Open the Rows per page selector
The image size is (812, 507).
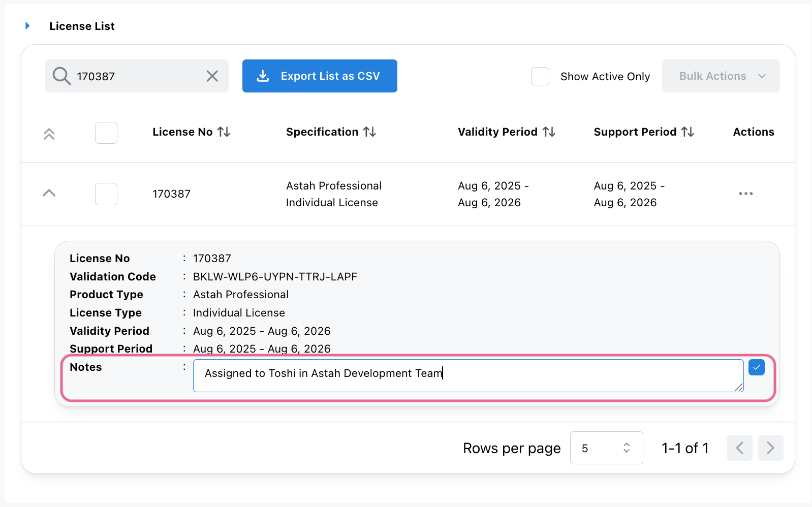click(607, 448)
